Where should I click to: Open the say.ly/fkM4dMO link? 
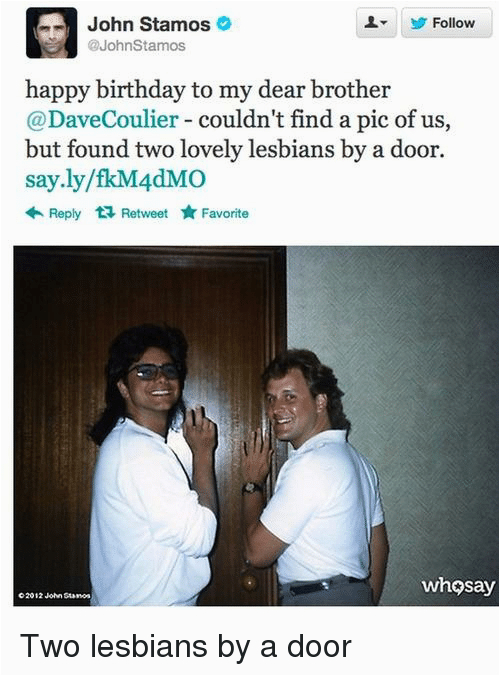pos(116,179)
